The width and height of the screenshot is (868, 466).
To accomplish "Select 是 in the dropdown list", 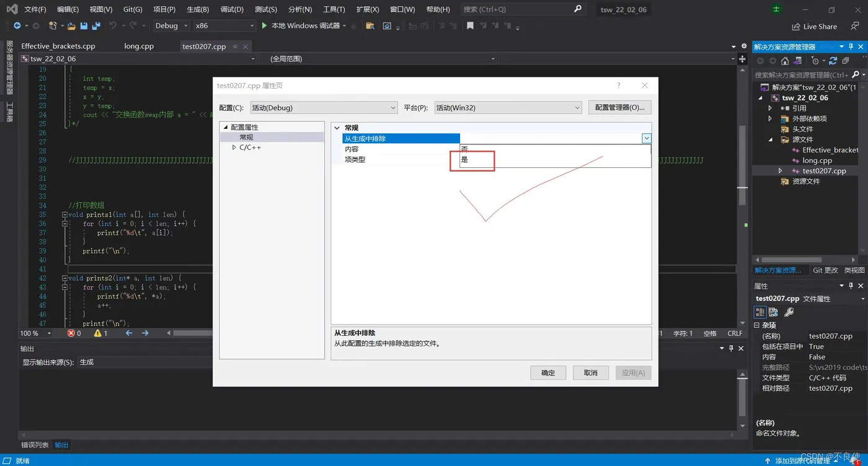I will coord(555,160).
